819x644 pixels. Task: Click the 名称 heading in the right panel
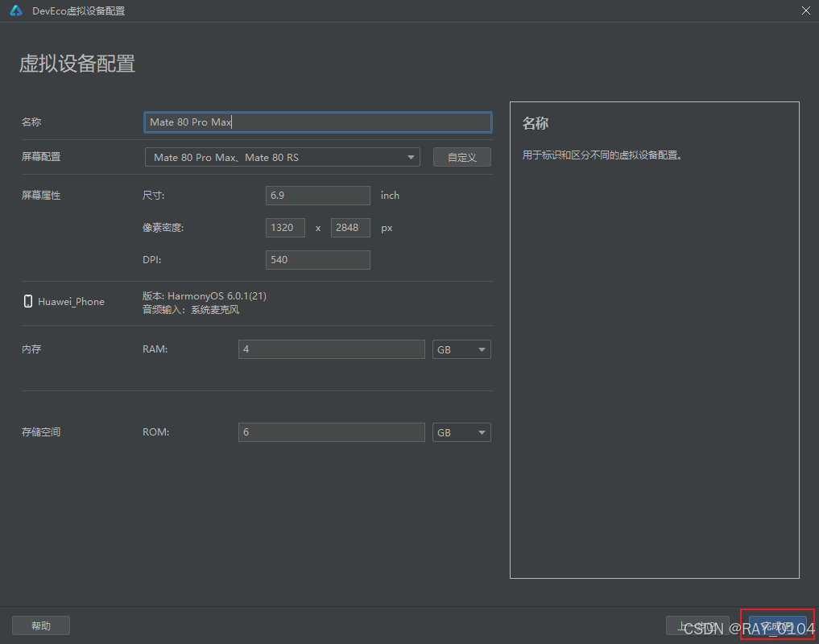click(x=535, y=123)
